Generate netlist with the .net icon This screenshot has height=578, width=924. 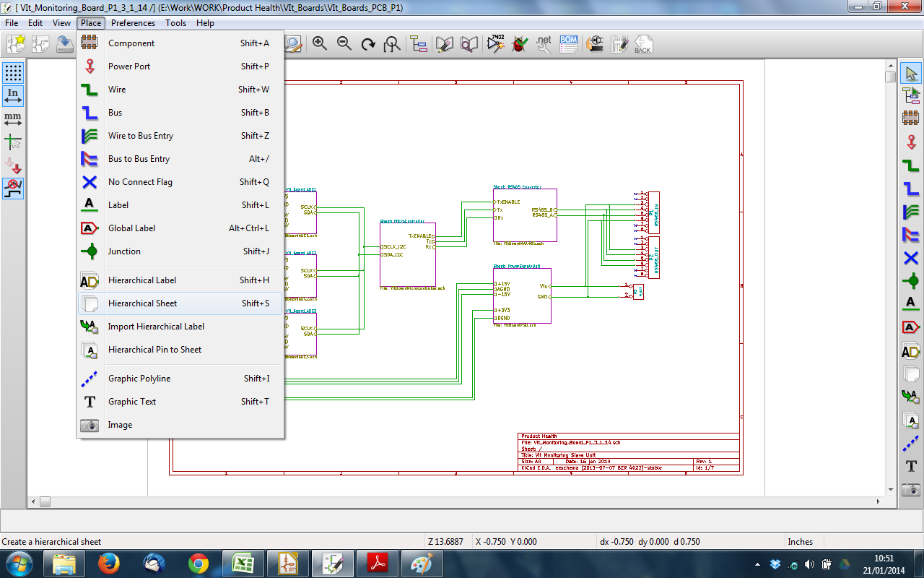click(544, 44)
